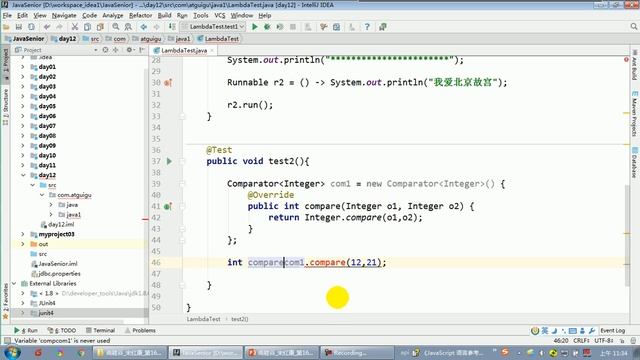The width and height of the screenshot is (640, 360).
Task: Open the Maven Projects side tab
Action: click(635, 113)
